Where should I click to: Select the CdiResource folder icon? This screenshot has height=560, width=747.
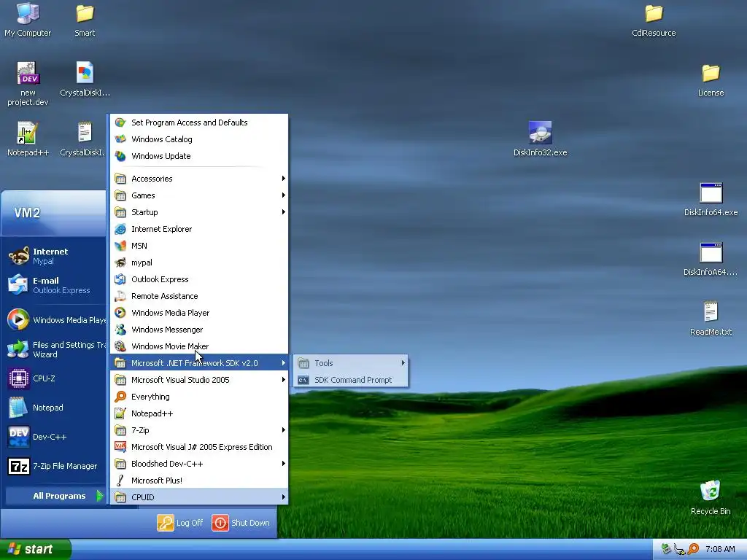point(654,20)
